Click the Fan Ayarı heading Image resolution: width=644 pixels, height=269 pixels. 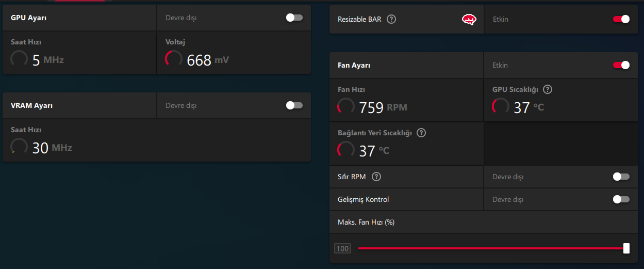(354, 65)
